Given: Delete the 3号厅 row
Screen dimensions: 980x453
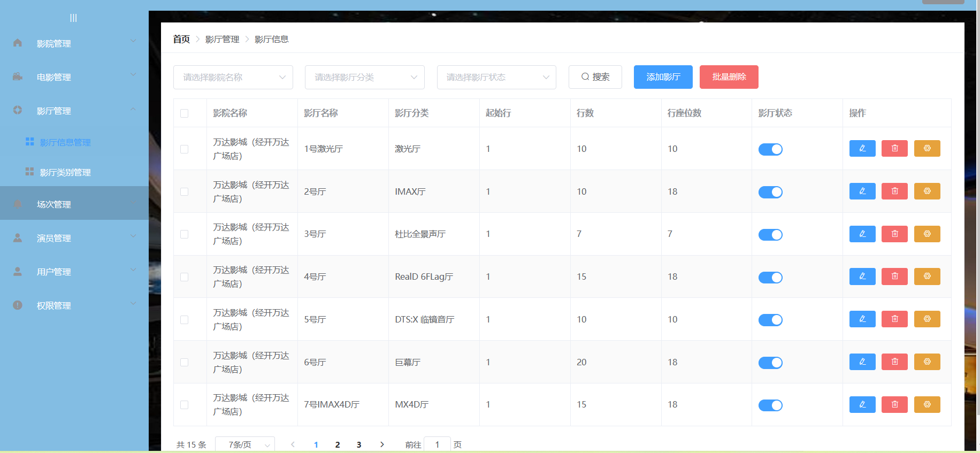Looking at the screenshot, I should point(894,234).
